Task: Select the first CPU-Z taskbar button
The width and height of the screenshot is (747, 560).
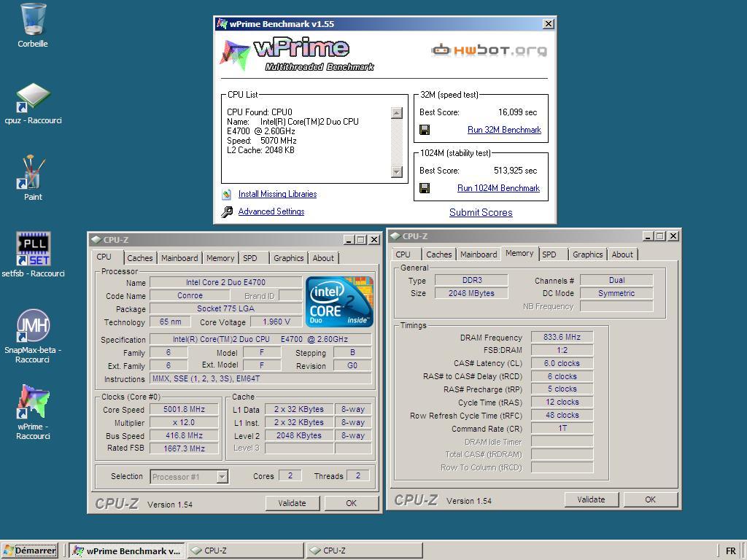Action: click(245, 551)
